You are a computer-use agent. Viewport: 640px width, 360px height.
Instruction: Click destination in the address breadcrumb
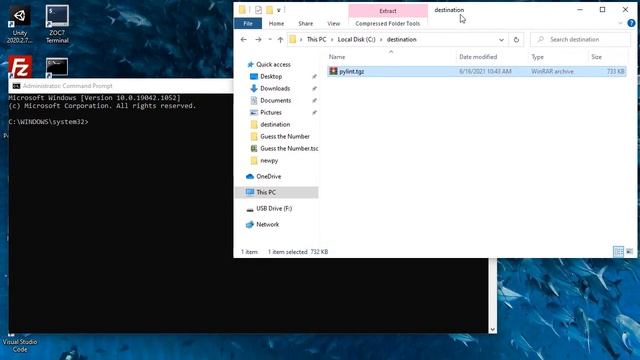pyautogui.click(x=402, y=40)
